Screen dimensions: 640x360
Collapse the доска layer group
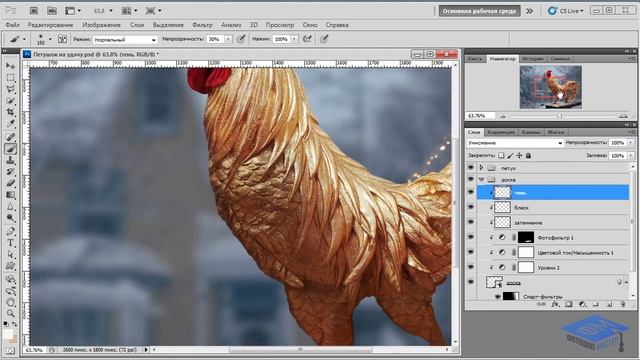tap(481, 179)
